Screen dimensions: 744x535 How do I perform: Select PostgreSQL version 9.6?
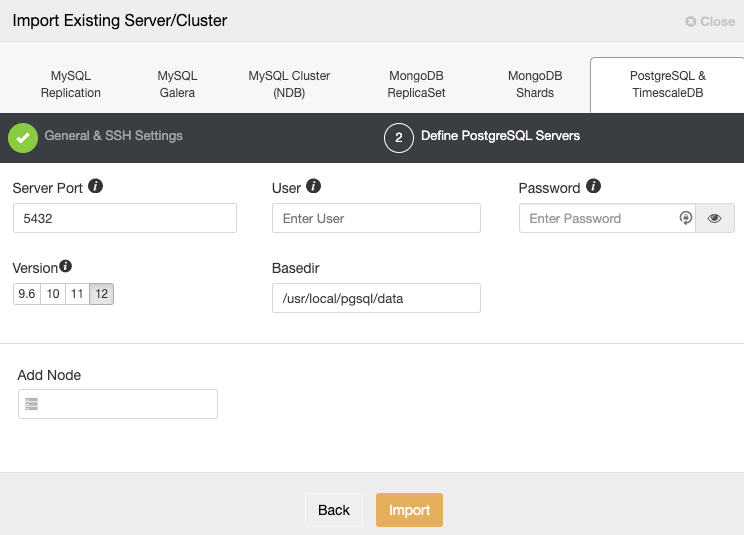coord(27,294)
